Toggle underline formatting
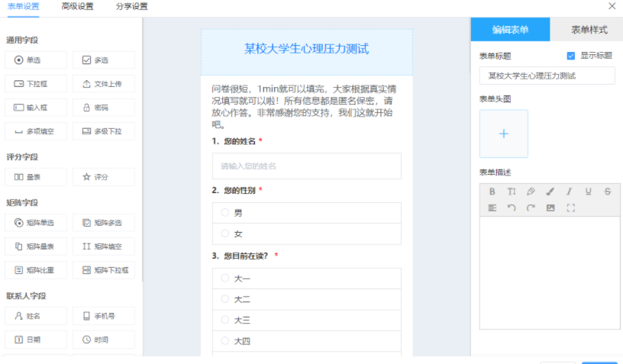Screen dimensions: 623x364 coord(589,192)
